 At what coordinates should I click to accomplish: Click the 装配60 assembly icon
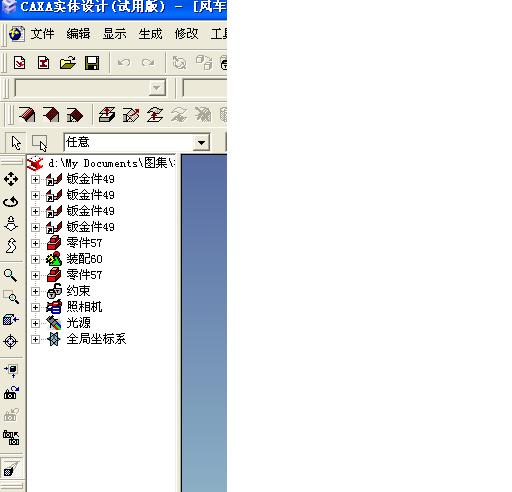pyautogui.click(x=54, y=259)
